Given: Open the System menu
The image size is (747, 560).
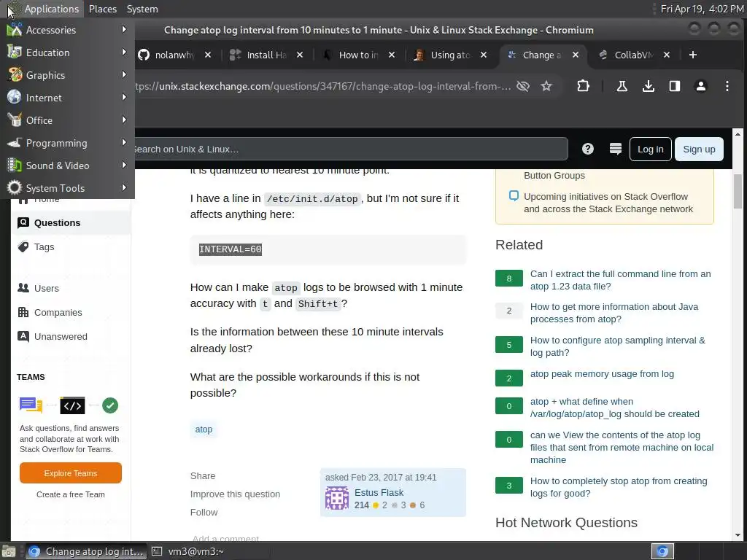Looking at the screenshot, I should click(x=142, y=9).
